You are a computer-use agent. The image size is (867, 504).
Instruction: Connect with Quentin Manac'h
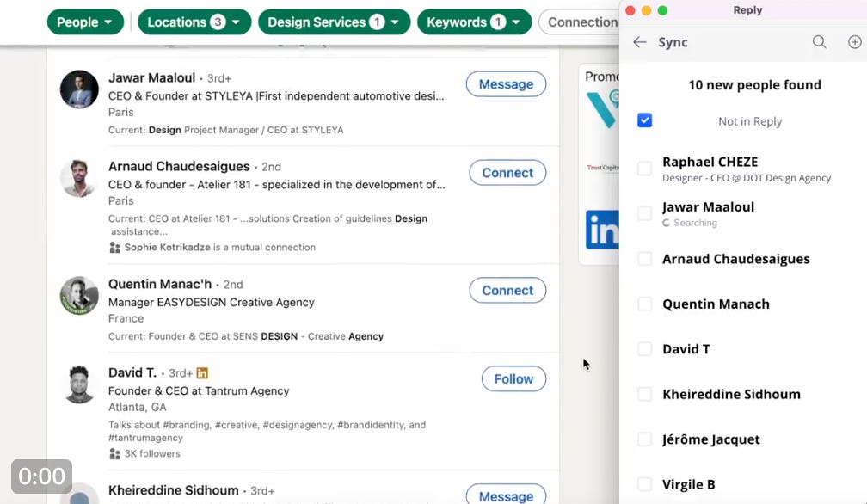point(507,290)
